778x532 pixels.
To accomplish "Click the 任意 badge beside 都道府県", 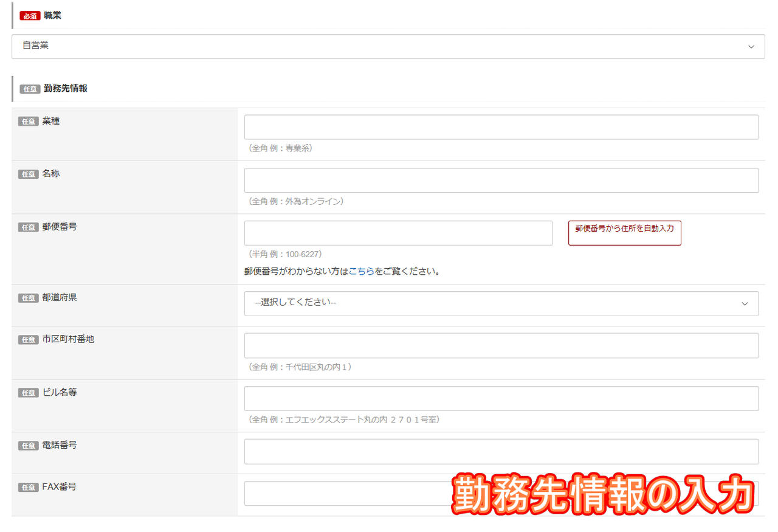I will pyautogui.click(x=29, y=298).
